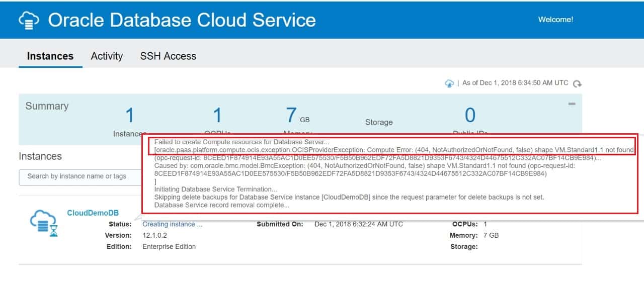Screen dimensions: 644x283
Task: Collapse the Summary panel
Action: coord(572,104)
